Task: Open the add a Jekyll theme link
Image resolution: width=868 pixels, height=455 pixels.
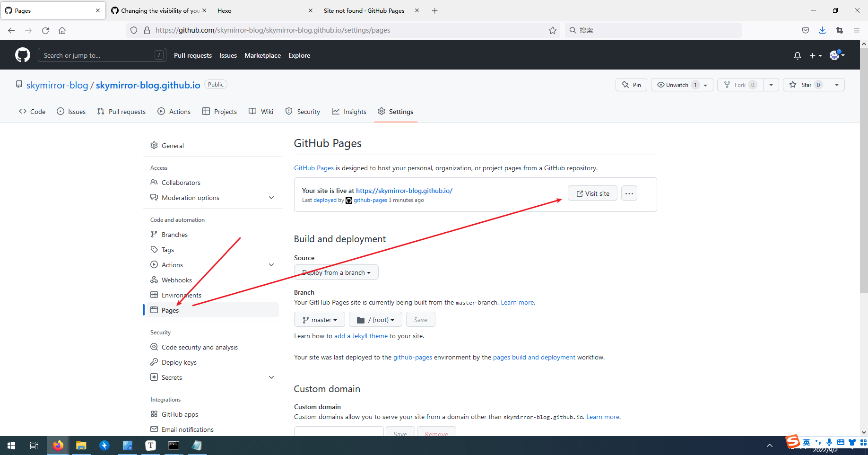Action: pyautogui.click(x=361, y=336)
